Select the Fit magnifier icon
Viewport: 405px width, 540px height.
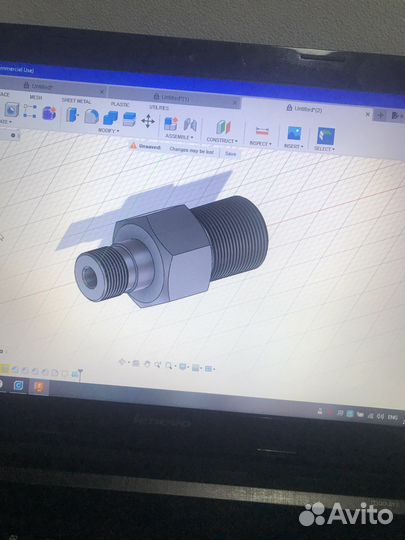tap(168, 366)
